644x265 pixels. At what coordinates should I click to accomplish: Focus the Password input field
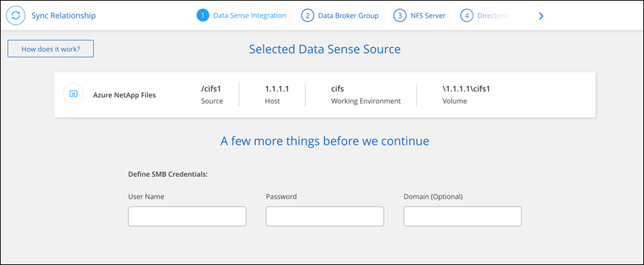[x=324, y=216]
